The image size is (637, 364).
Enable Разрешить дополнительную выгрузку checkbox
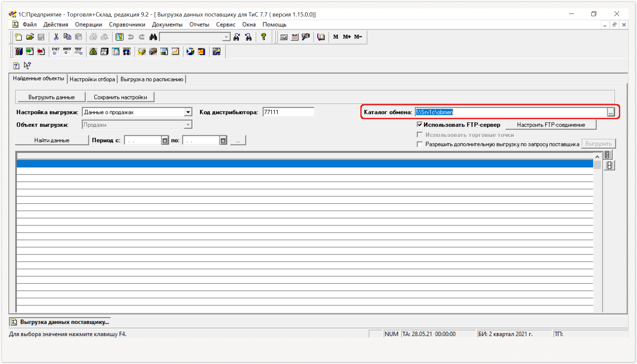[420, 144]
